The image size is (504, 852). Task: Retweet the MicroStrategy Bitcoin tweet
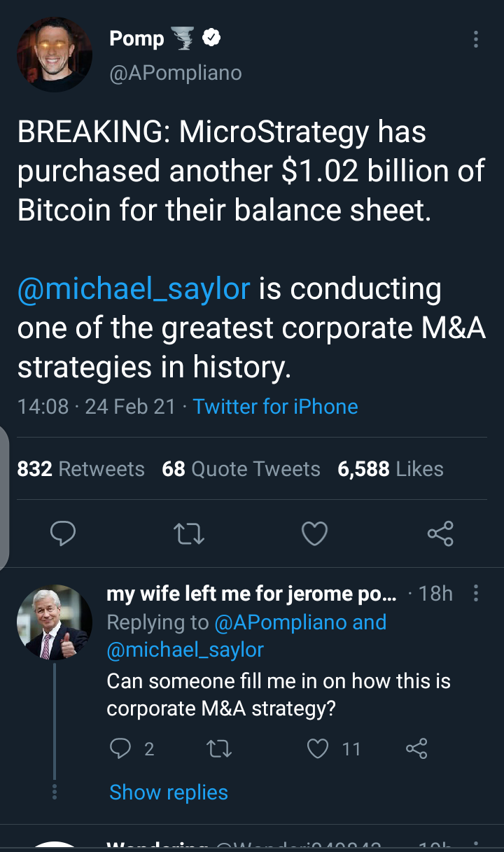click(188, 535)
